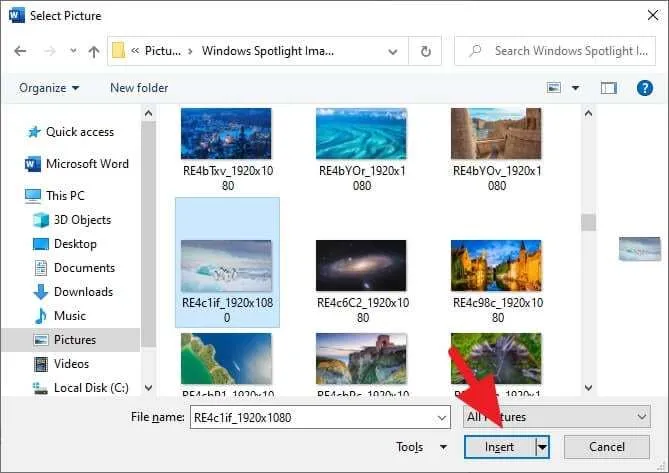Open Local Disk (C:) in sidebar

(x=91, y=388)
